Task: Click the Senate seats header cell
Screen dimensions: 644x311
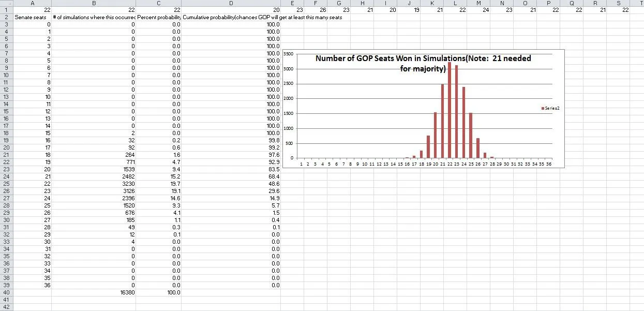Action: point(33,17)
